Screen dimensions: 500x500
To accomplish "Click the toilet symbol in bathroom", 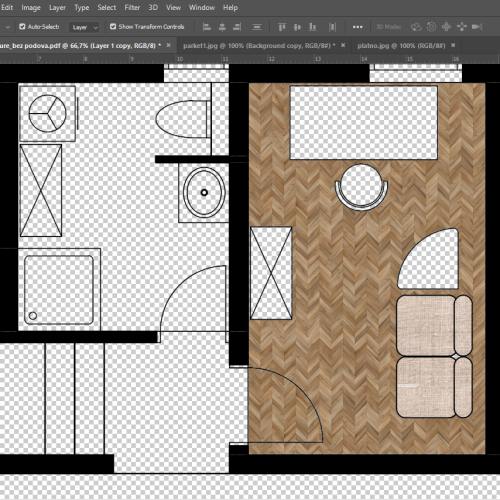I will point(183,119).
